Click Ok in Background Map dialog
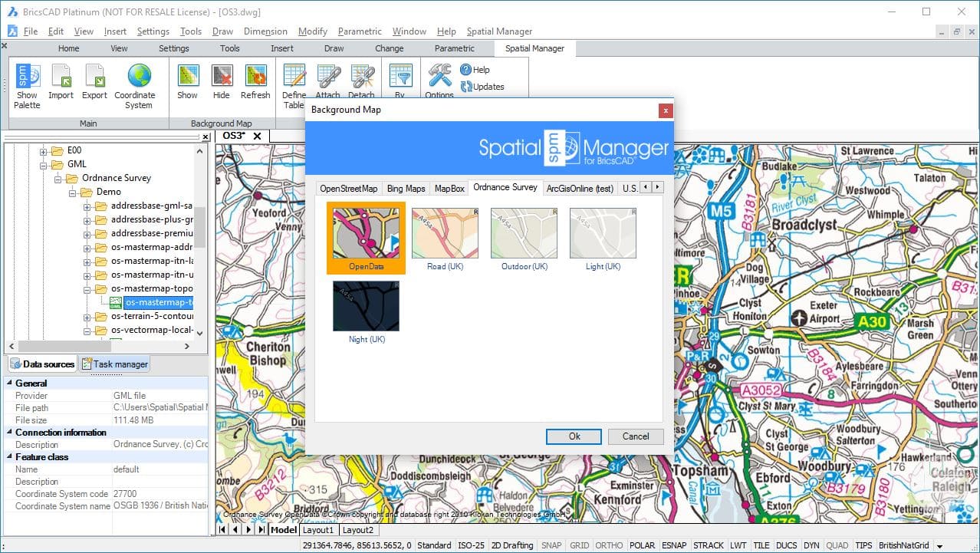980x553 pixels. point(574,436)
